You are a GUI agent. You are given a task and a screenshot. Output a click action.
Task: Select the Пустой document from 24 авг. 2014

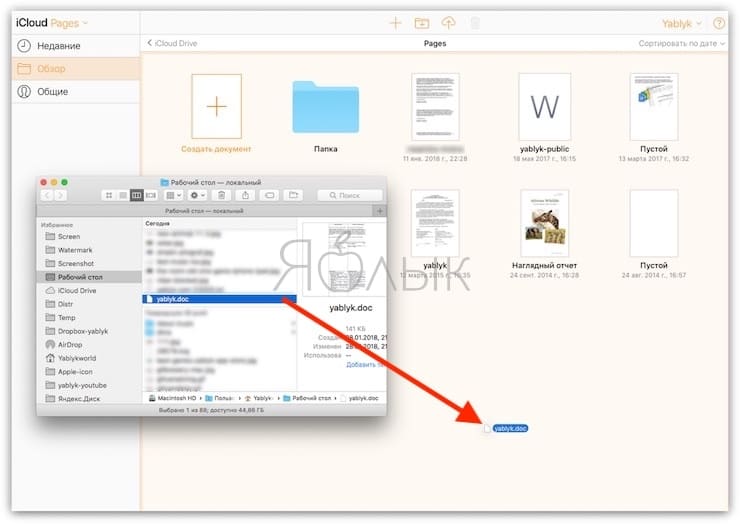click(654, 223)
